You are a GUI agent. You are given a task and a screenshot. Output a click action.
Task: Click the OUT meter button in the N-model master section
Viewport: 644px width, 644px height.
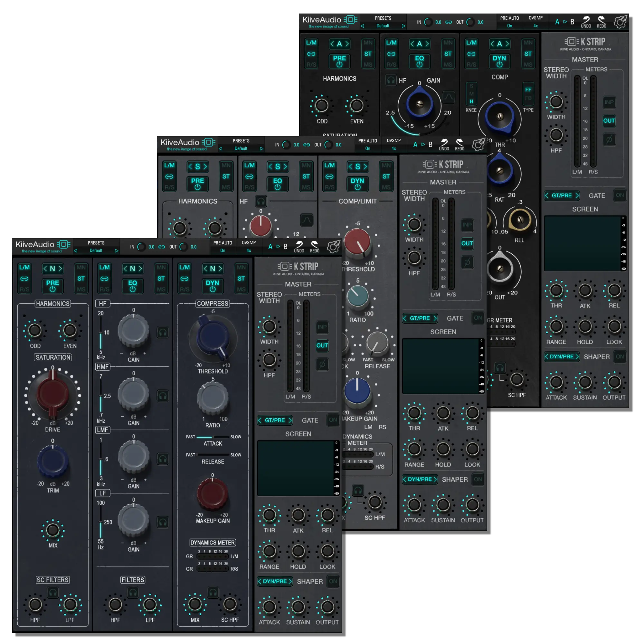pyautogui.click(x=322, y=345)
